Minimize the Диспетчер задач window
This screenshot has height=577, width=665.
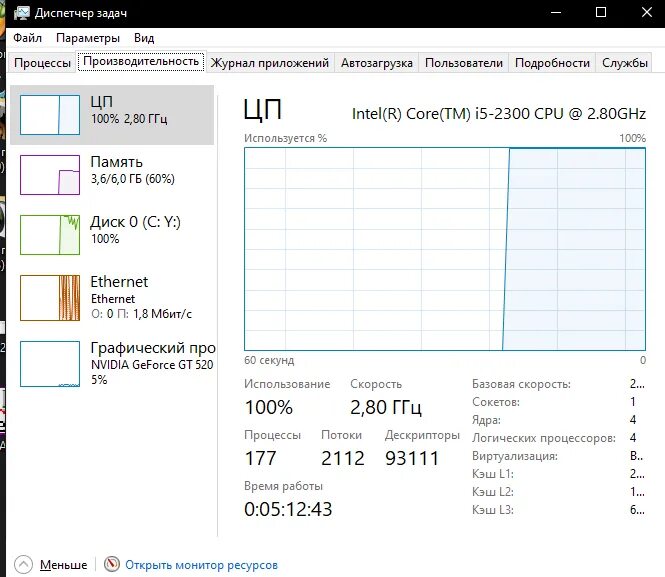point(556,13)
